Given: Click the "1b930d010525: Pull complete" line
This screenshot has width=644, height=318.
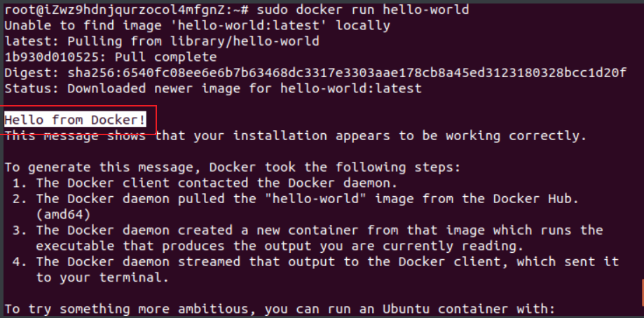Looking at the screenshot, I should pos(111,57).
